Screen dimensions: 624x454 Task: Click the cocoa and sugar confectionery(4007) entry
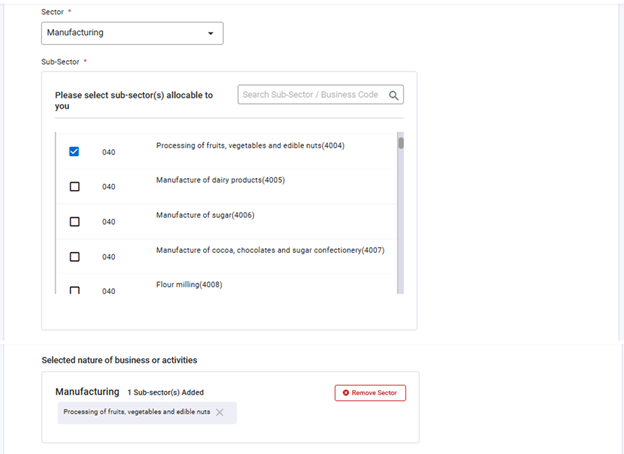(x=270, y=250)
